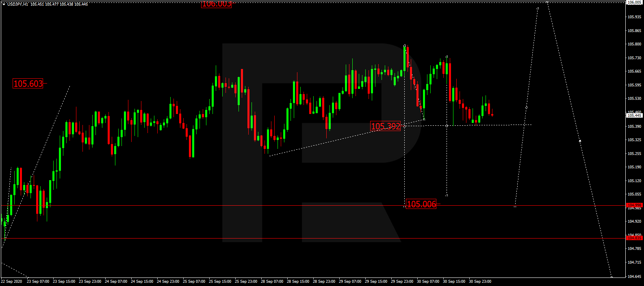Click the 105.006 red price label
This screenshot has height=286, width=644.
(421, 204)
